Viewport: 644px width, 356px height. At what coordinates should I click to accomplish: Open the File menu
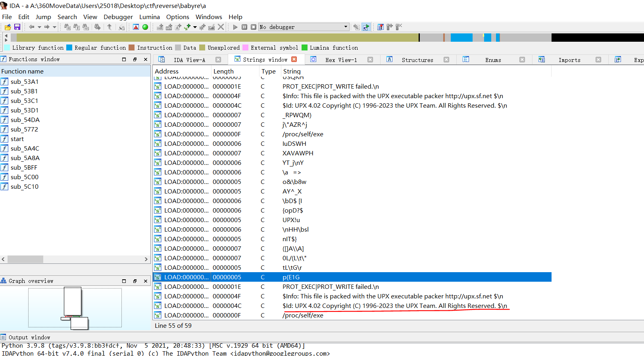click(x=7, y=17)
